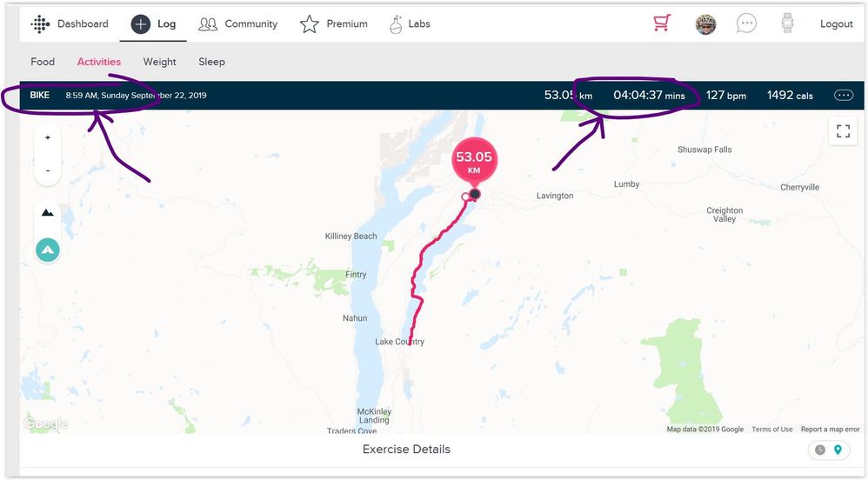Image resolution: width=868 pixels, height=480 pixels.
Task: Enter fullscreen map view
Action: [x=842, y=131]
